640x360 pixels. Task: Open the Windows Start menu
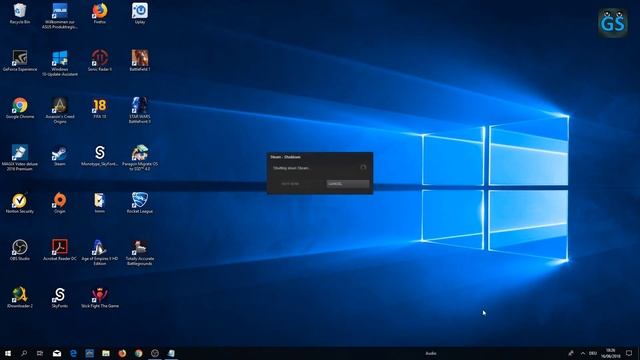(x=8, y=353)
